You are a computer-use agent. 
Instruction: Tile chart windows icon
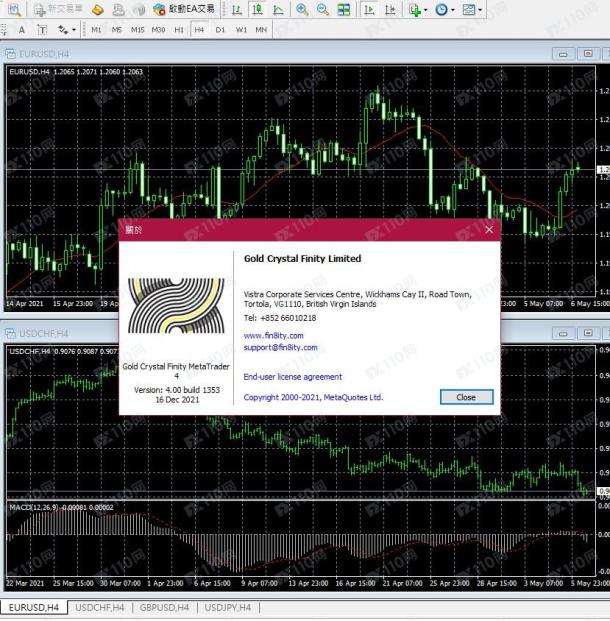point(343,10)
